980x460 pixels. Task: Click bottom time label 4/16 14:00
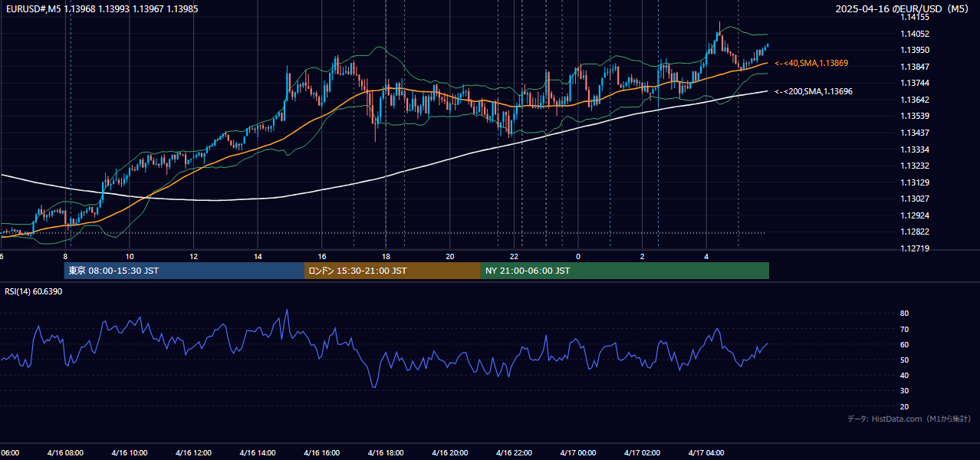tap(258, 453)
